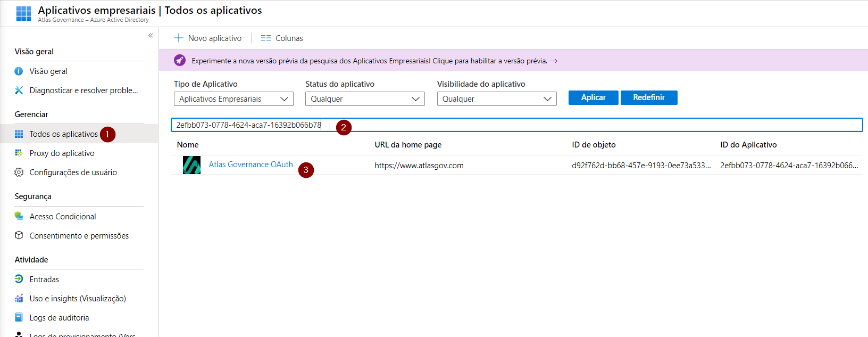Open the Status do aplicativo dropdown
The image size is (868, 337).
pos(365,99)
